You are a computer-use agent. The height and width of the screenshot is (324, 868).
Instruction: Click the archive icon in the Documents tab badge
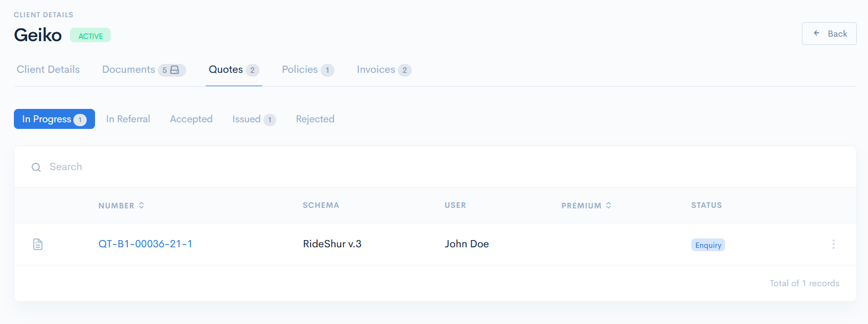[174, 70]
